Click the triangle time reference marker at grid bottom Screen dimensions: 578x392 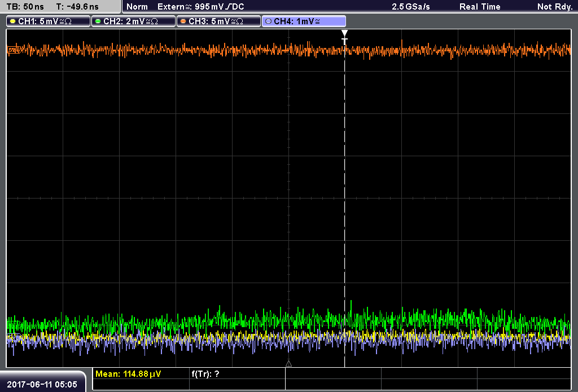point(288,364)
